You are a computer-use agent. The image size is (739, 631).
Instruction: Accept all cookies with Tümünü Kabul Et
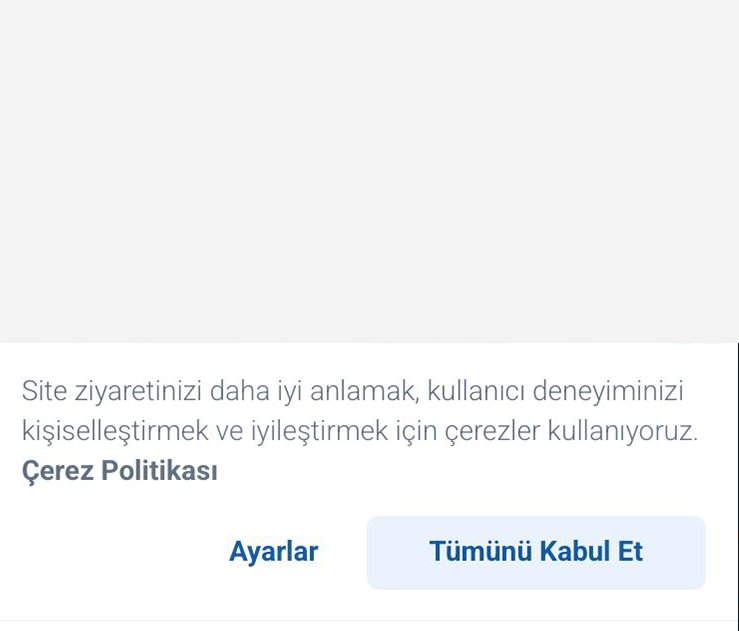click(536, 552)
